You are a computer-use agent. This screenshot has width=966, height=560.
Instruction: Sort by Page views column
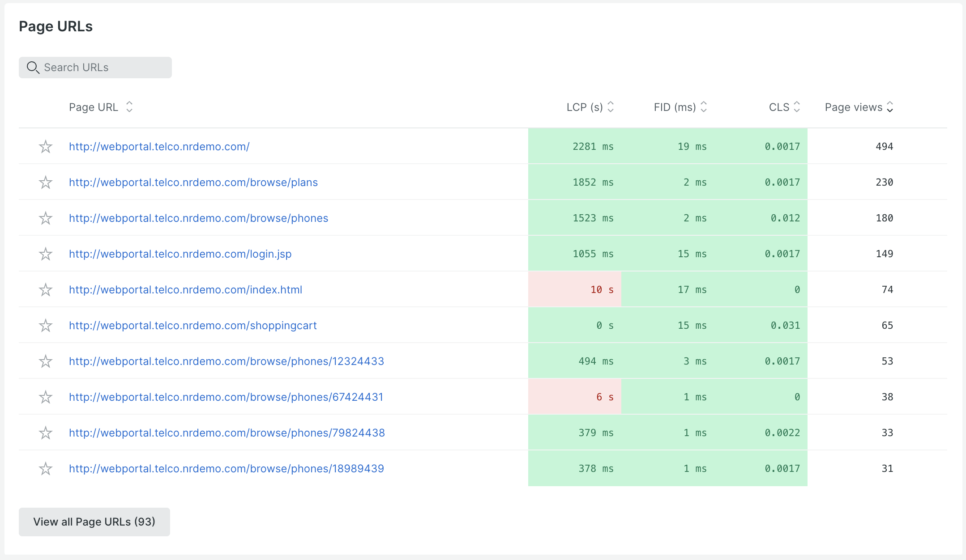click(x=890, y=107)
